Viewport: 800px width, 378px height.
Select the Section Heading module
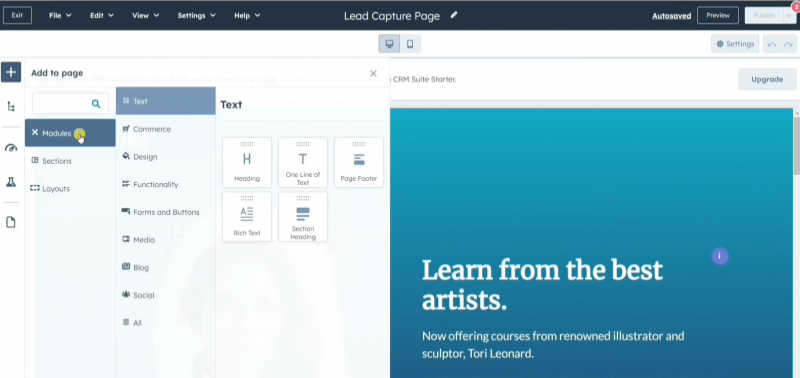[303, 217]
